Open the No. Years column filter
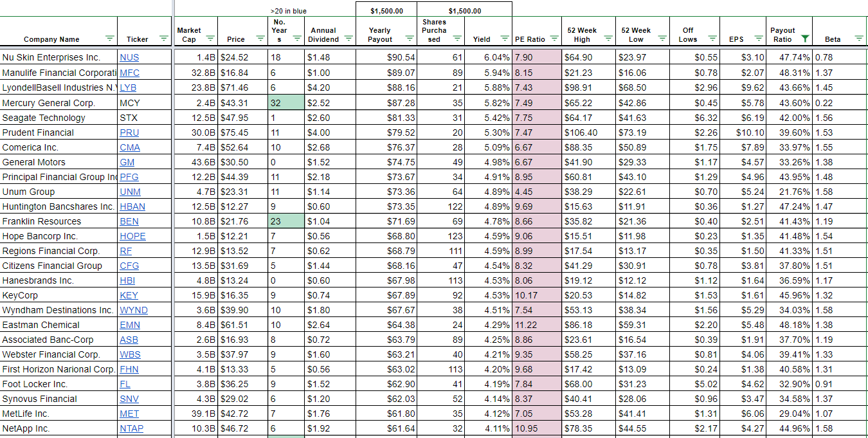 coord(297,39)
